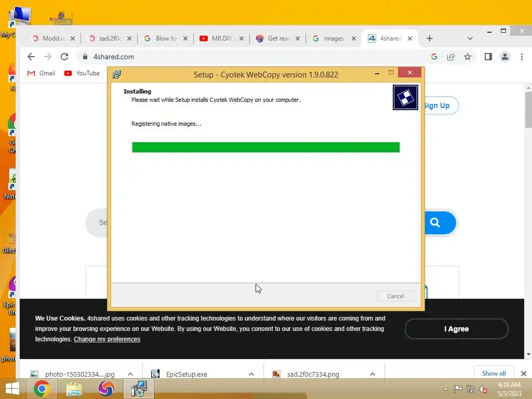Click Action Center flag tray icon
Screen dimensions: 532x399
tap(458, 389)
